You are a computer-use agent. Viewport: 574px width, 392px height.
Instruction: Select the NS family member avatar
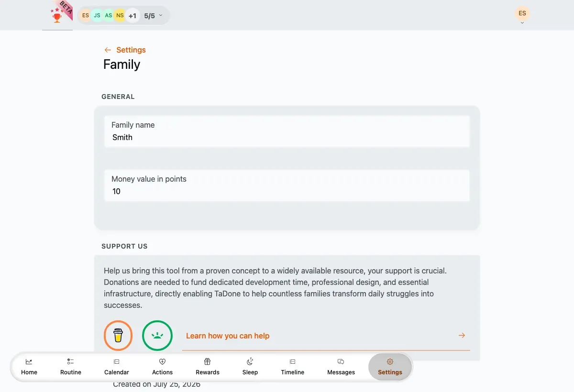120,15
